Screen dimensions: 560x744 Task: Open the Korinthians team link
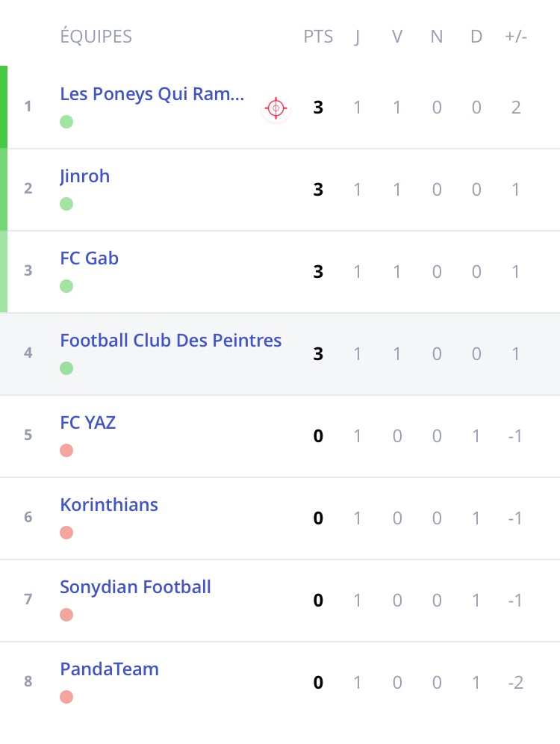click(109, 505)
